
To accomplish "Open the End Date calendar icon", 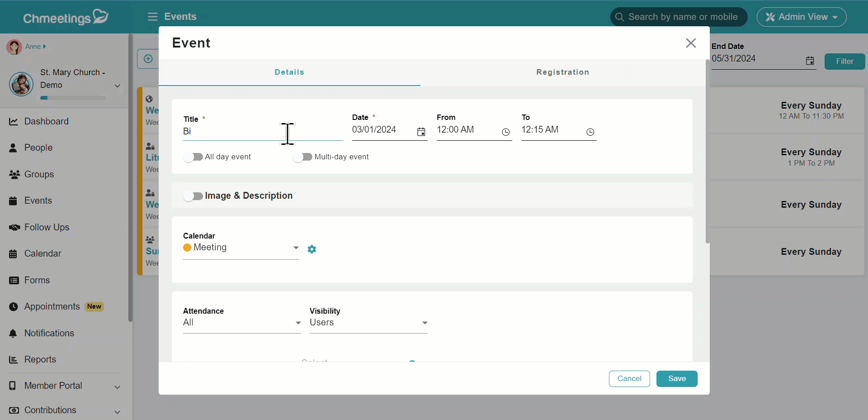I will click(x=810, y=61).
